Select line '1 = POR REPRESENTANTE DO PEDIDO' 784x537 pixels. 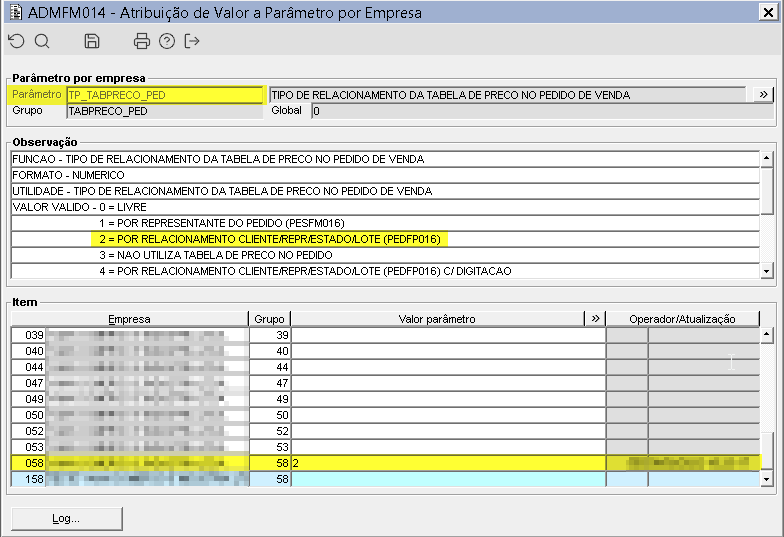pyautogui.click(x=385, y=223)
